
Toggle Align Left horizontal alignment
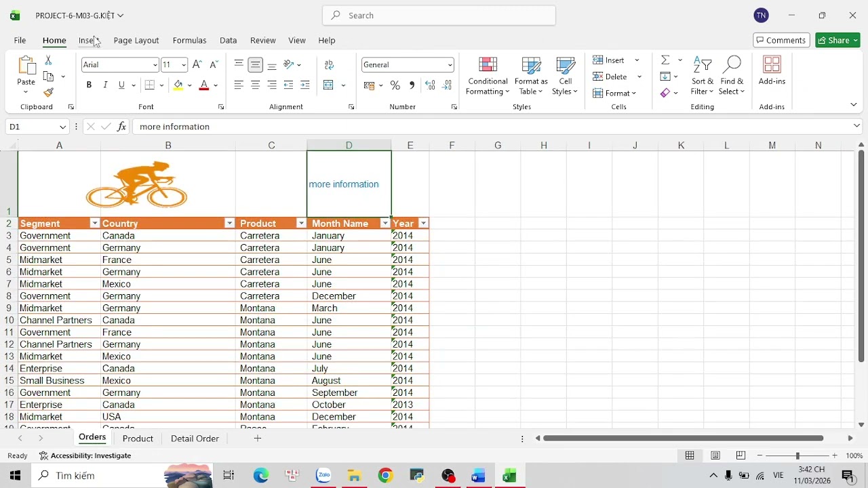239,85
